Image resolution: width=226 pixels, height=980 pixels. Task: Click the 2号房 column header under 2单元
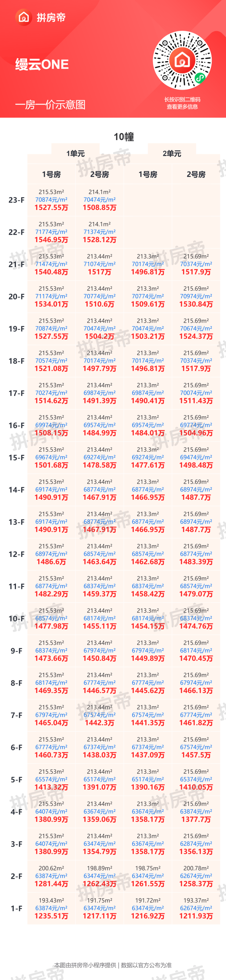coord(196,174)
